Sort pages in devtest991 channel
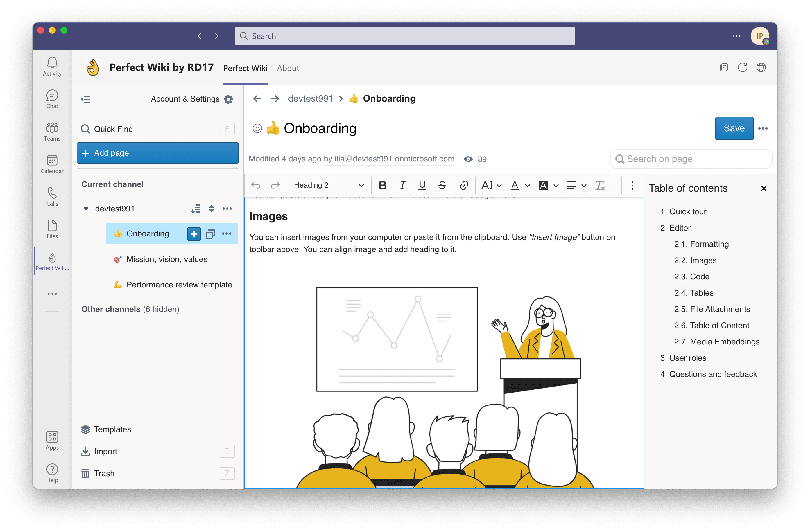 [x=196, y=209]
